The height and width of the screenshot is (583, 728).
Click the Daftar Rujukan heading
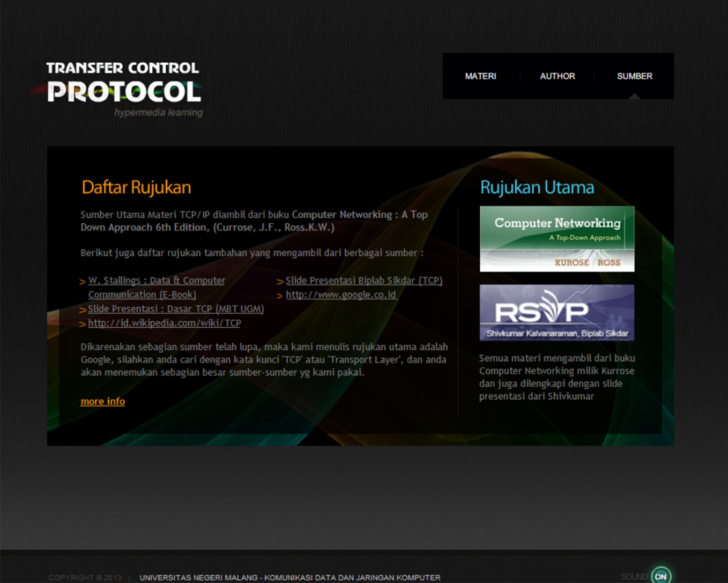tap(136, 187)
